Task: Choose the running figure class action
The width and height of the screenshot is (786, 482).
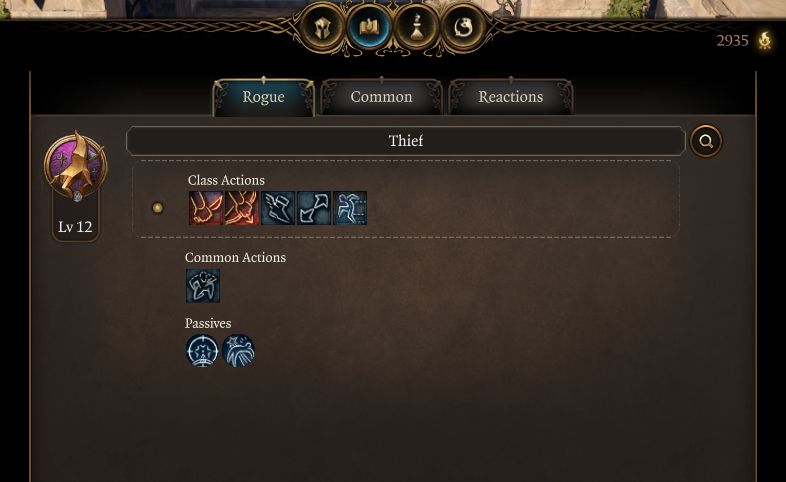Action: (350, 208)
